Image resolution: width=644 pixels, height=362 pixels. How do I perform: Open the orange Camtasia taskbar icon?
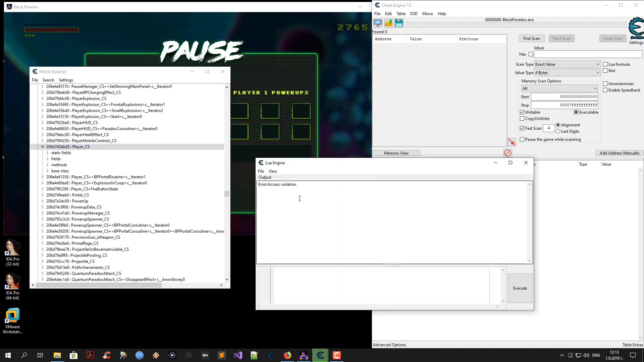click(x=337, y=355)
